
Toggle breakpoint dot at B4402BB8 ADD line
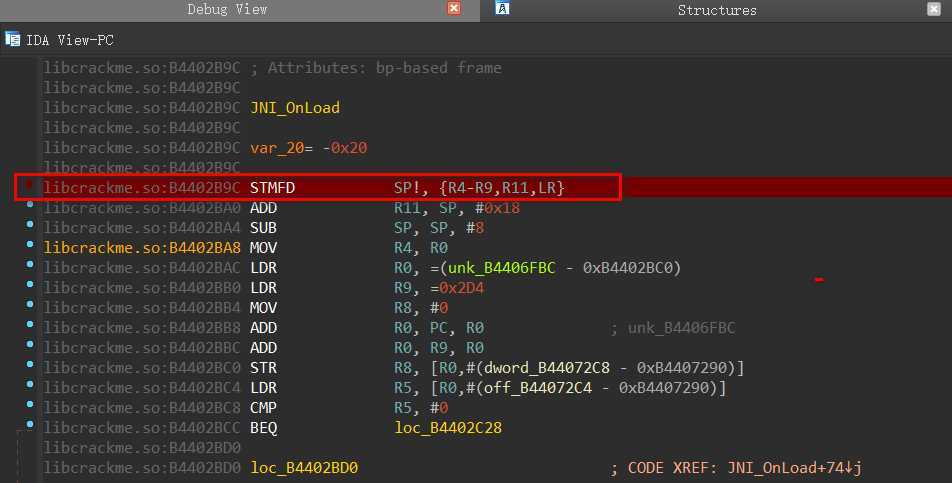point(29,325)
